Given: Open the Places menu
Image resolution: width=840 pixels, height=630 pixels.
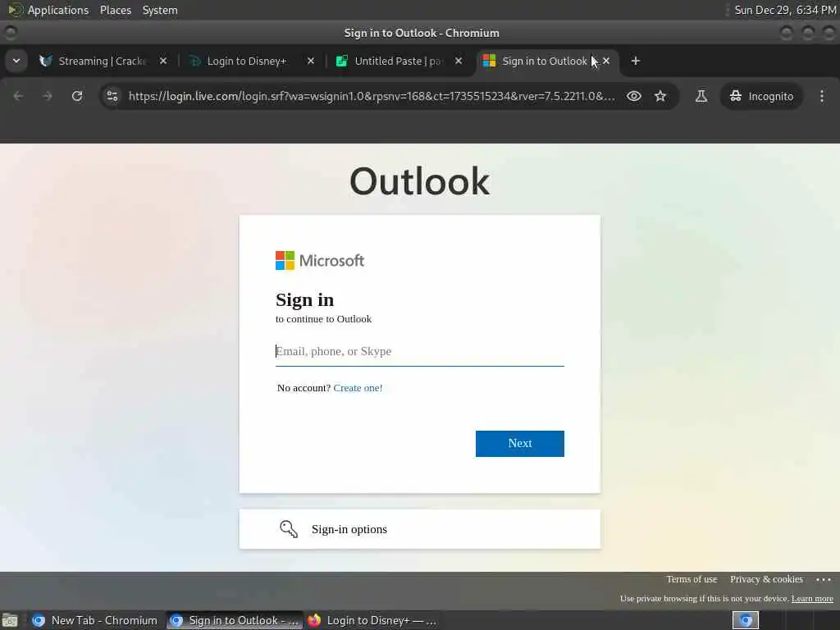Looking at the screenshot, I should coord(115,10).
